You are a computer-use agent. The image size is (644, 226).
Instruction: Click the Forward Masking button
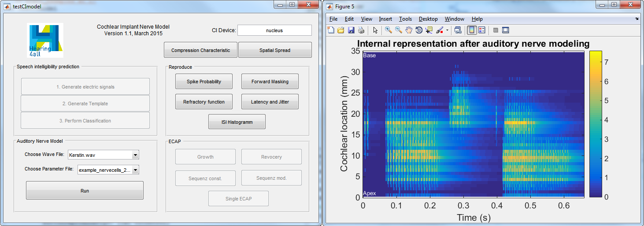pyautogui.click(x=270, y=82)
